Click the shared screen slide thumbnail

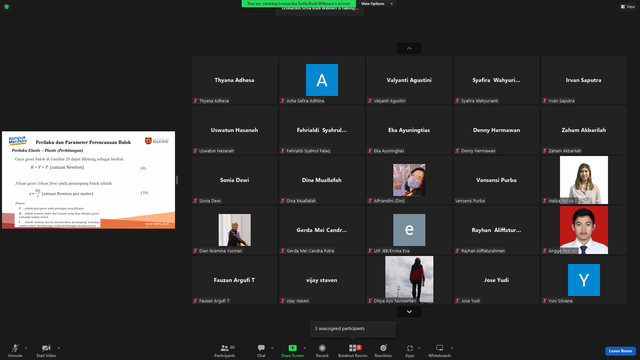pyautogui.click(x=89, y=180)
